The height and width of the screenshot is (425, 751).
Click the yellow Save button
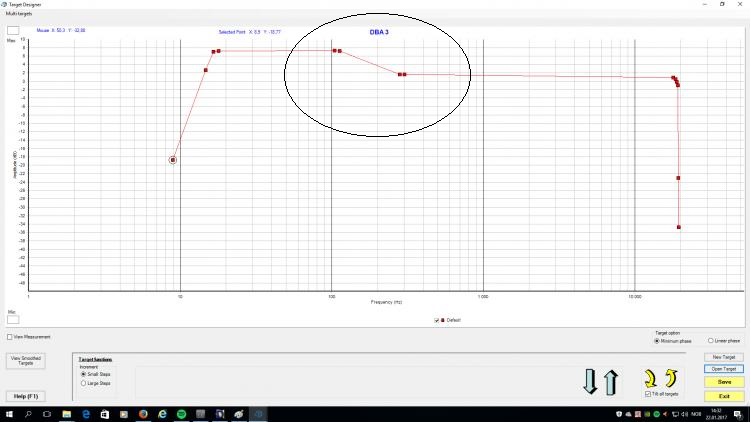[x=724, y=382]
